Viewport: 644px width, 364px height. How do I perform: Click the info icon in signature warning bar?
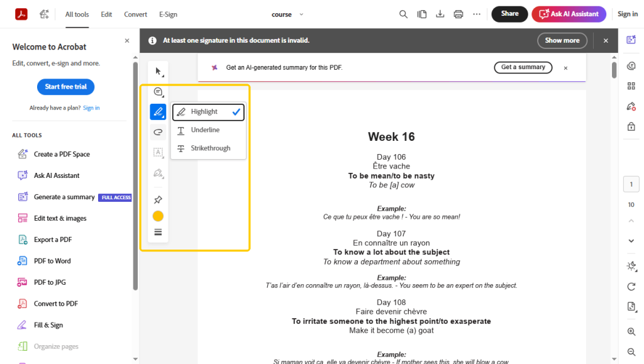152,41
